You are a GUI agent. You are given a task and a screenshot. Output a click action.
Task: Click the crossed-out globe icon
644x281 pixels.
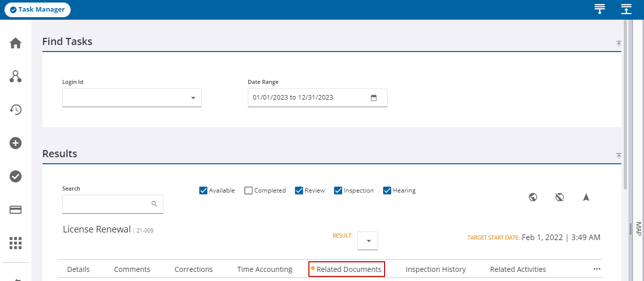pyautogui.click(x=559, y=197)
